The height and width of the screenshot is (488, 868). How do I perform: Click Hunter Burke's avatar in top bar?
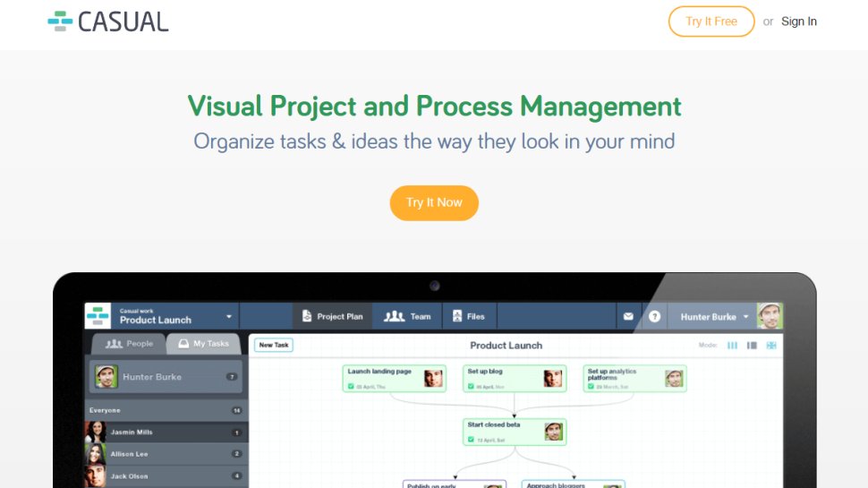(770, 316)
